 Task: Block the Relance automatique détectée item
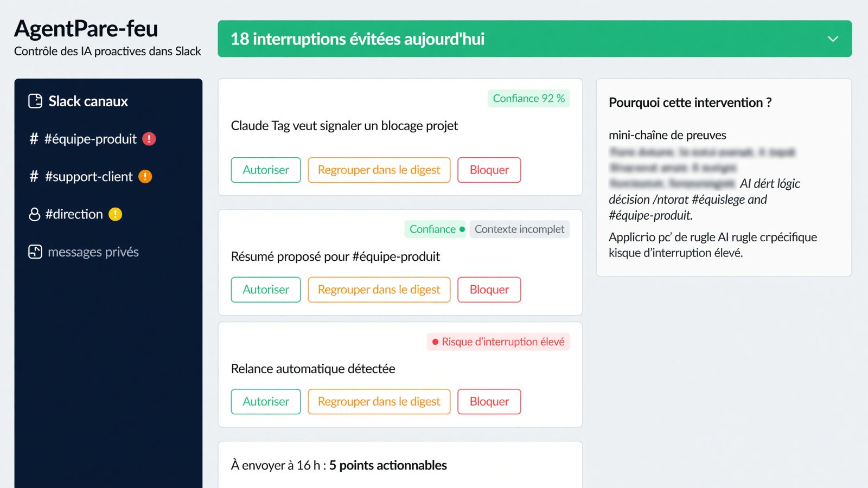(489, 402)
